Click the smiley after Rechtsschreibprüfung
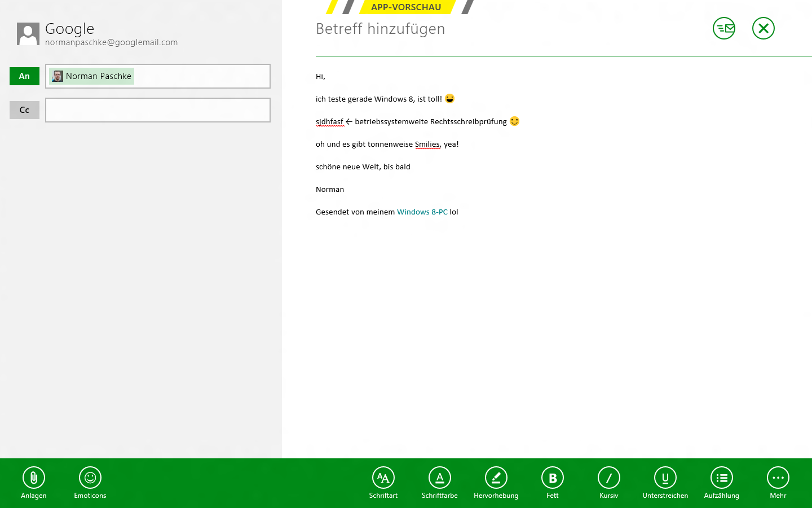This screenshot has width=812, height=508. point(514,121)
